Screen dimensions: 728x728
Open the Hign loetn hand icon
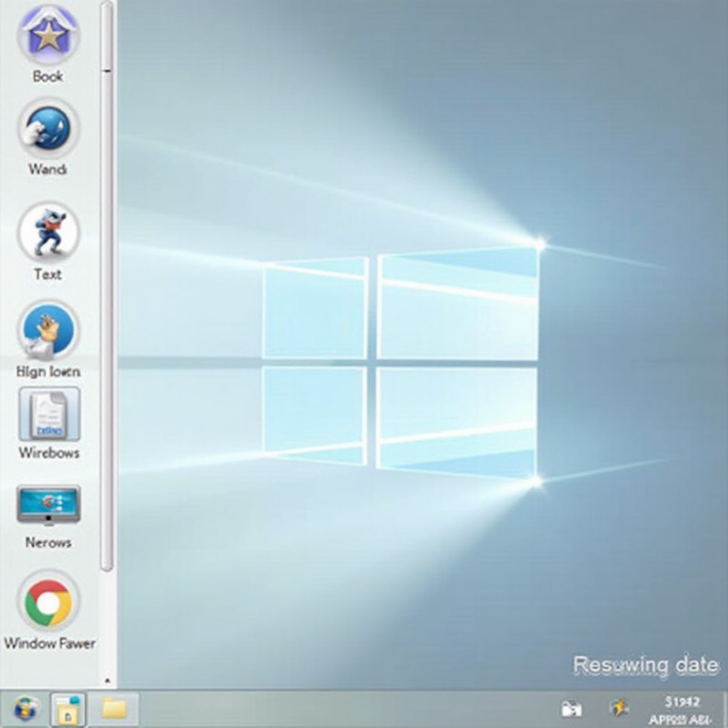48,331
